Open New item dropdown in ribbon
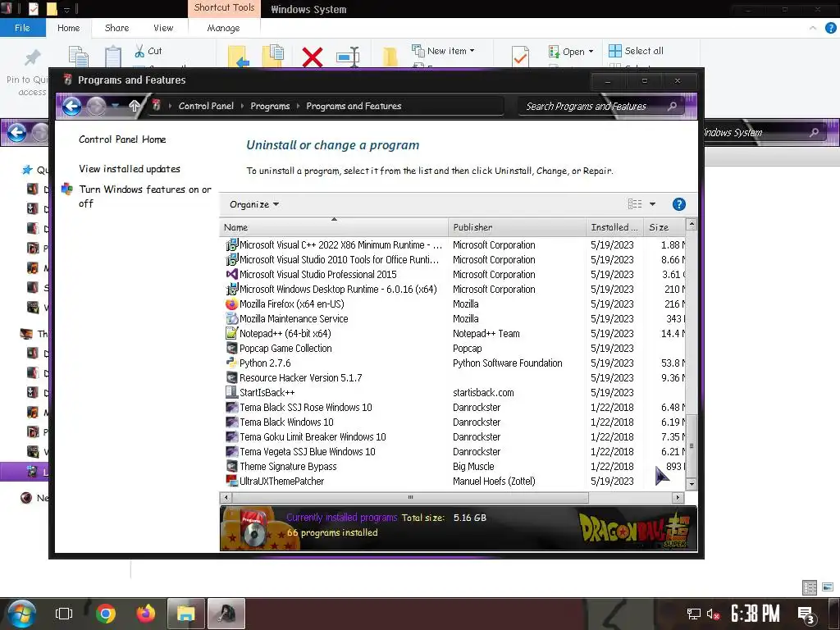Image resolution: width=840 pixels, height=630 pixels. 443,50
